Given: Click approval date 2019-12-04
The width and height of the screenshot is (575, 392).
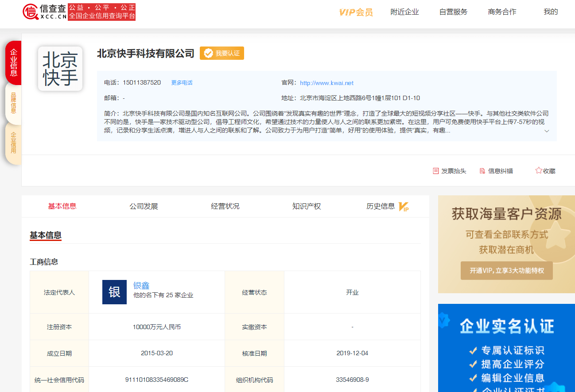Looking at the screenshot, I should 352,353.
